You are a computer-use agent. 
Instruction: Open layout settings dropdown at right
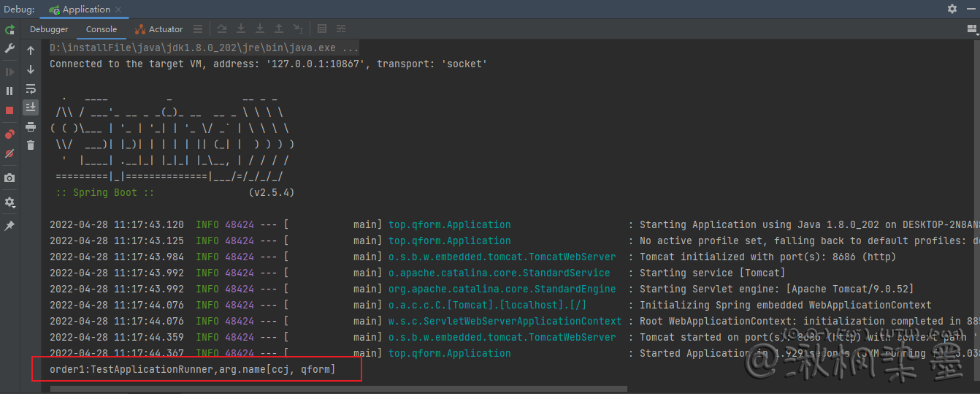(x=971, y=29)
